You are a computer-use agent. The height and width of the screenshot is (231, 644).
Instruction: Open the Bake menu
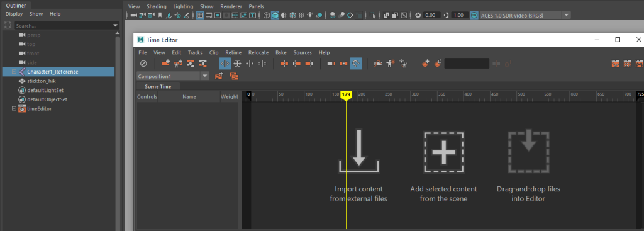click(281, 53)
